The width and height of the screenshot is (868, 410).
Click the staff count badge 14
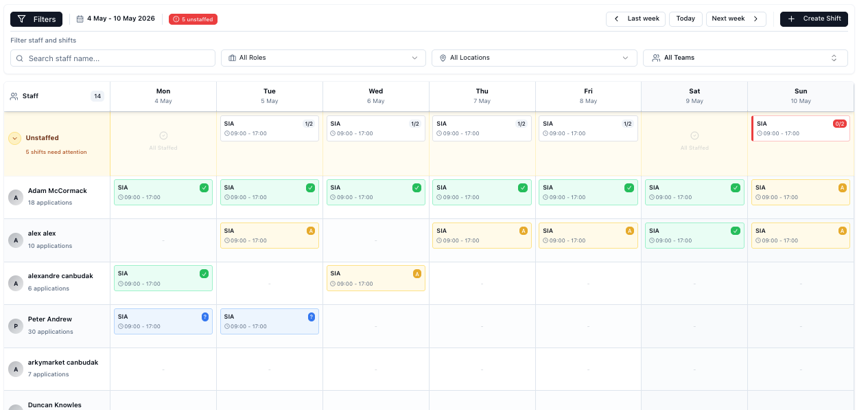[97, 96]
